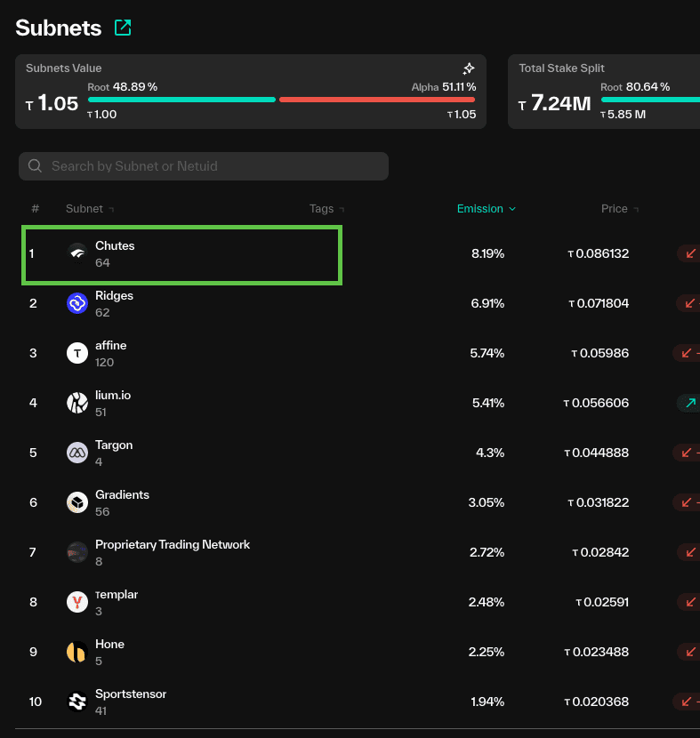Click the Ridges subnet logo
700x738 pixels.
(x=77, y=304)
